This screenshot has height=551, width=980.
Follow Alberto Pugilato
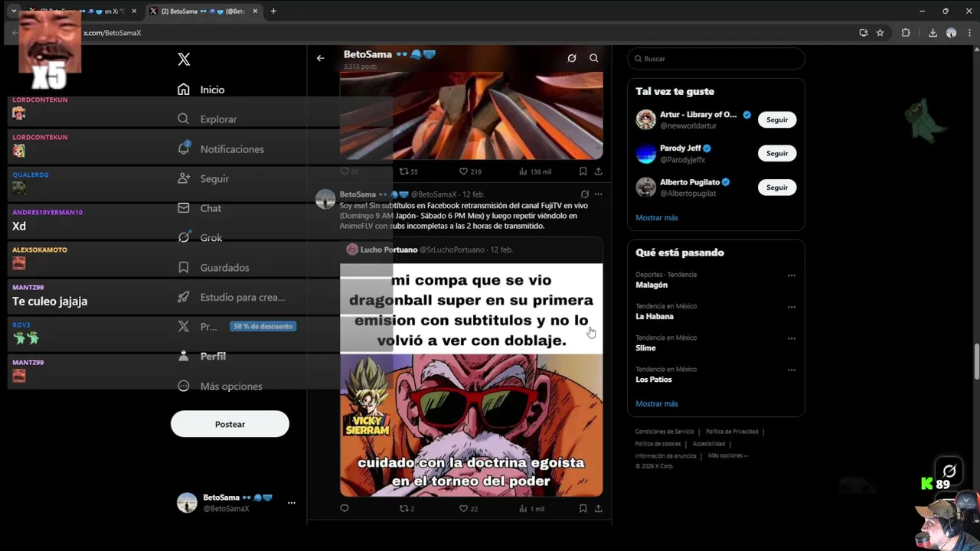coord(777,187)
